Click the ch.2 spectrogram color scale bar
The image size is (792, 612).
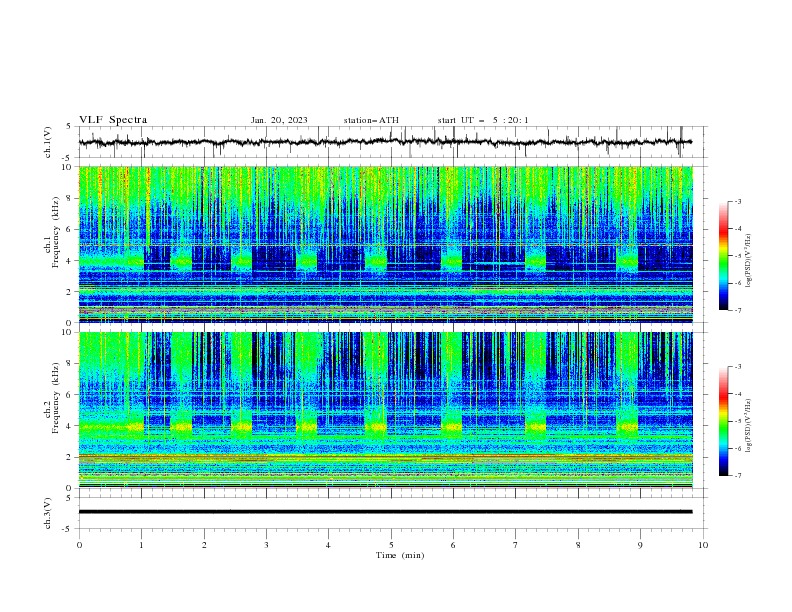723,421
